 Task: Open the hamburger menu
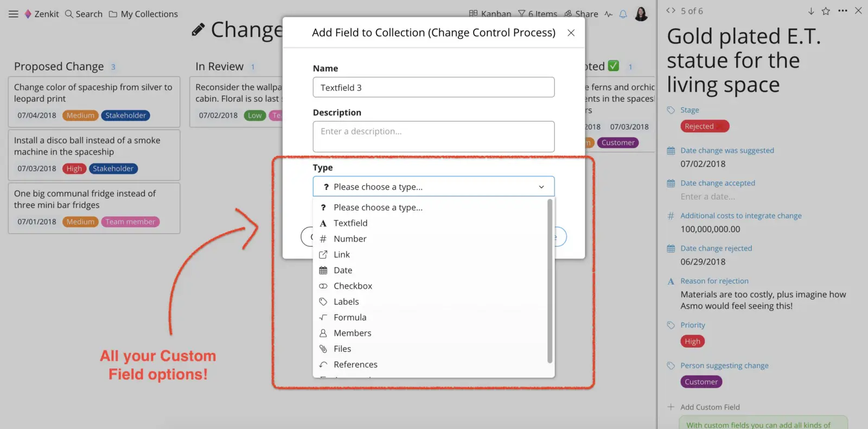[x=14, y=14]
